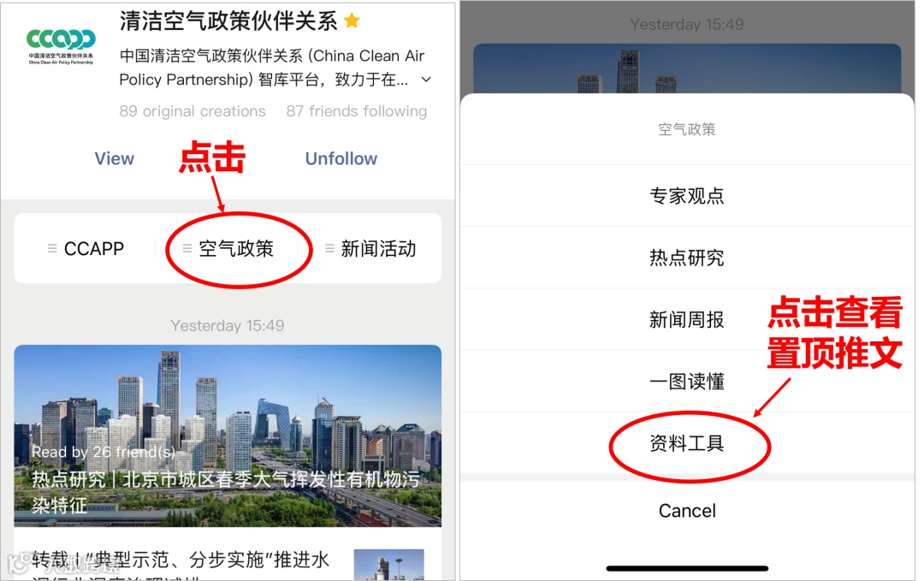Choose 新闻周报 in the action sheet

click(x=686, y=319)
